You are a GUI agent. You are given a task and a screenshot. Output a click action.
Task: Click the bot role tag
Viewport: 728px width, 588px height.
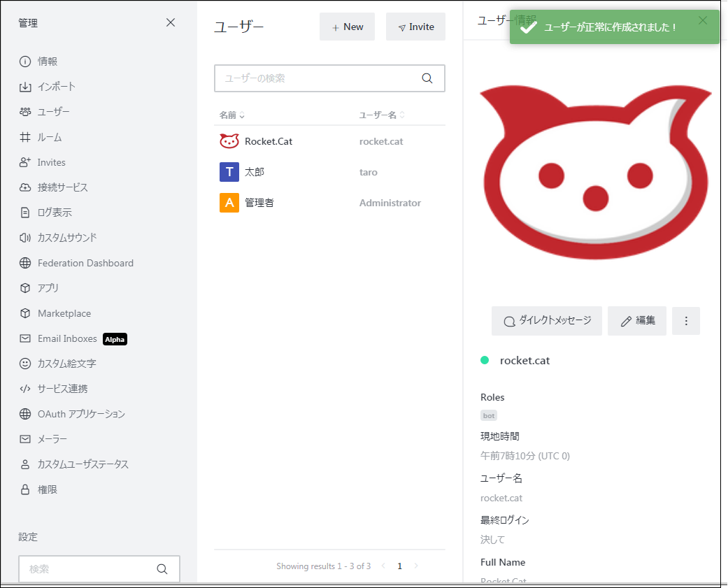click(x=488, y=415)
